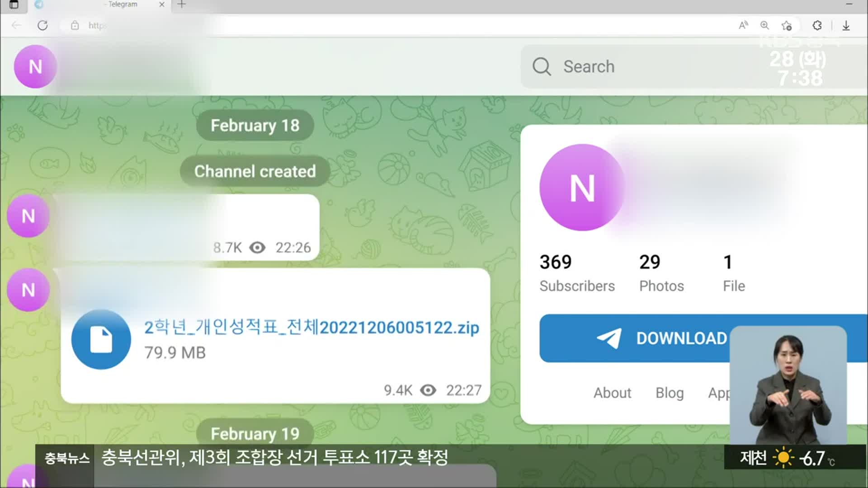868x488 pixels.
Task: Open the Blog section link
Action: tap(670, 393)
